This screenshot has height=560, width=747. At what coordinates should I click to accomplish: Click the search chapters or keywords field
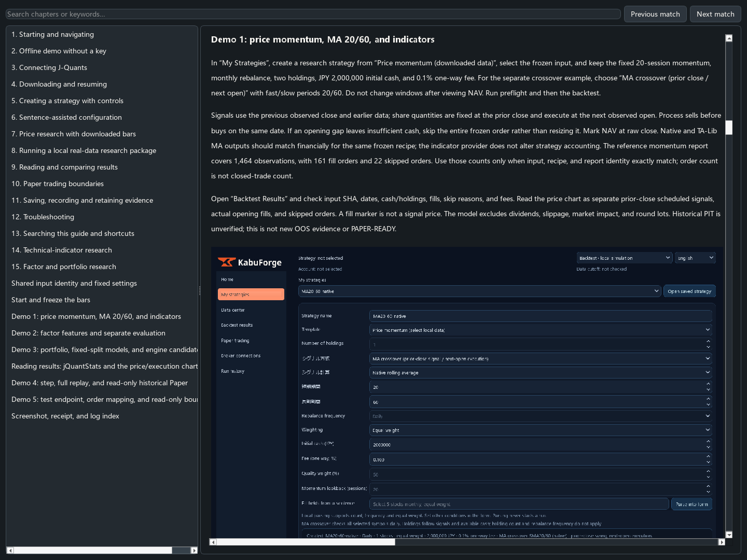[x=313, y=14]
